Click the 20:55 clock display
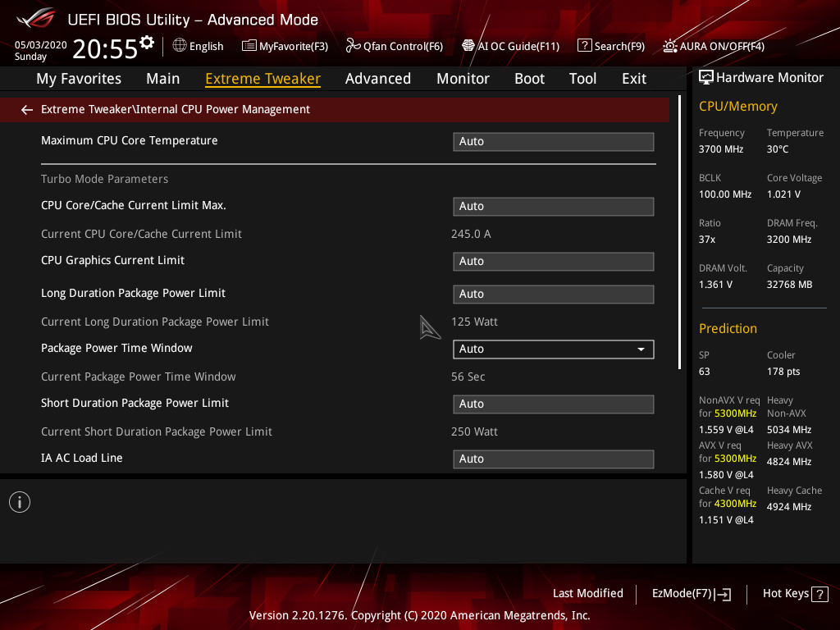The image size is (840, 630). [x=105, y=49]
